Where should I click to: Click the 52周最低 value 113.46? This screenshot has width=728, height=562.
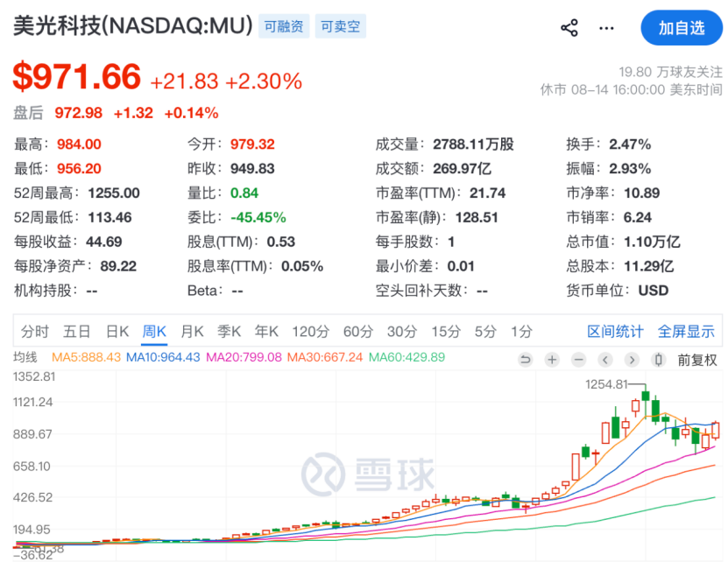click(x=110, y=217)
